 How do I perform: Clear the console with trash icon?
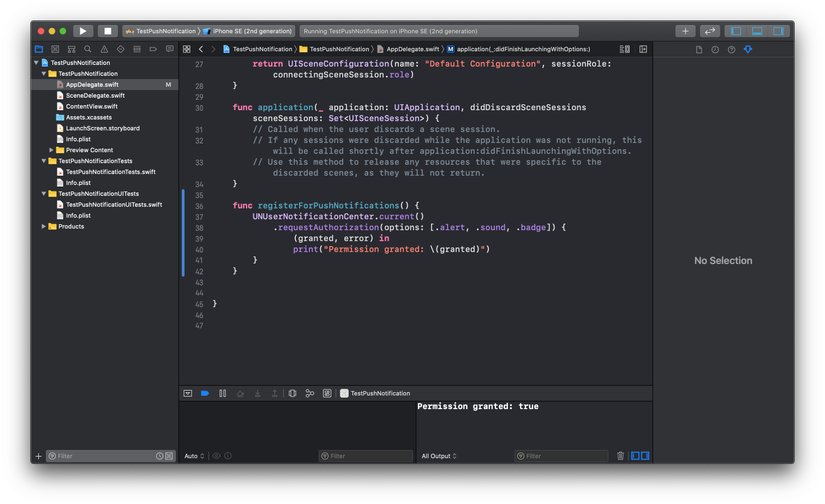(x=620, y=456)
